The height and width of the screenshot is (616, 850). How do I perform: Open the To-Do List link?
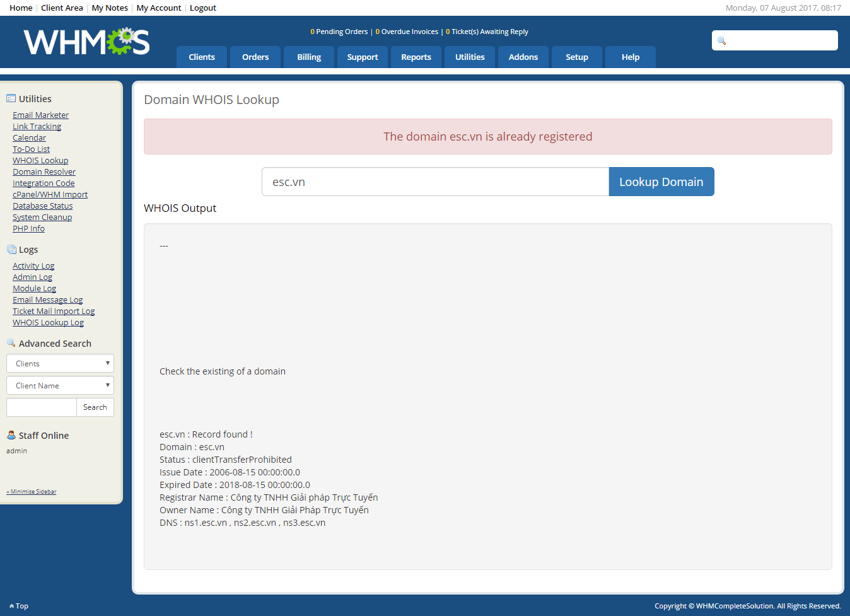(31, 149)
